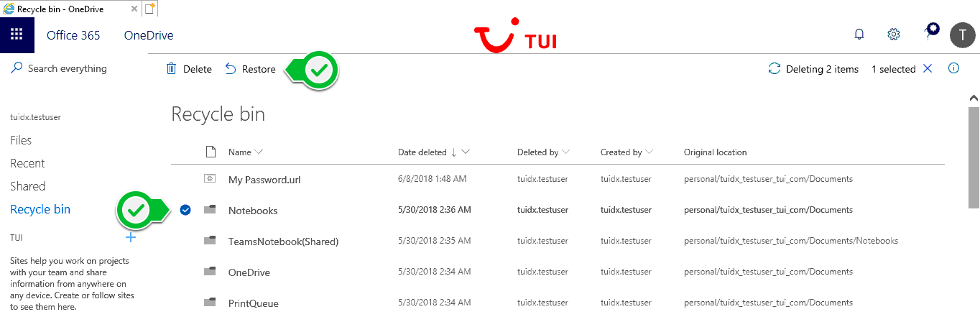Click the Delete trash button
The width and height of the screenshot is (980, 322).
pyautogui.click(x=189, y=69)
